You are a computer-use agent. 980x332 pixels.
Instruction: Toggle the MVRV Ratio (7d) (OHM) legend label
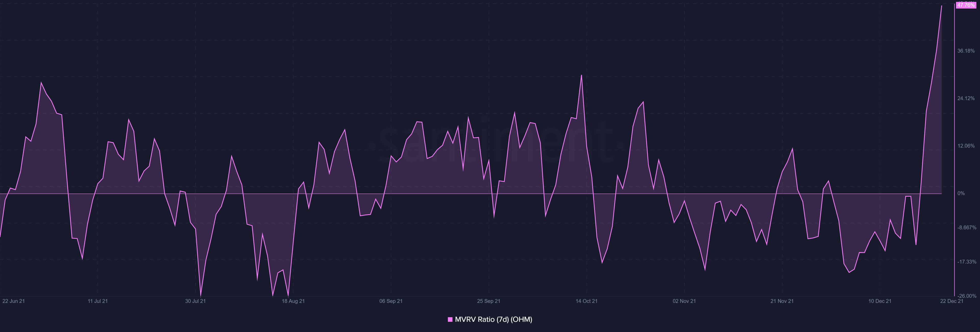(493, 319)
